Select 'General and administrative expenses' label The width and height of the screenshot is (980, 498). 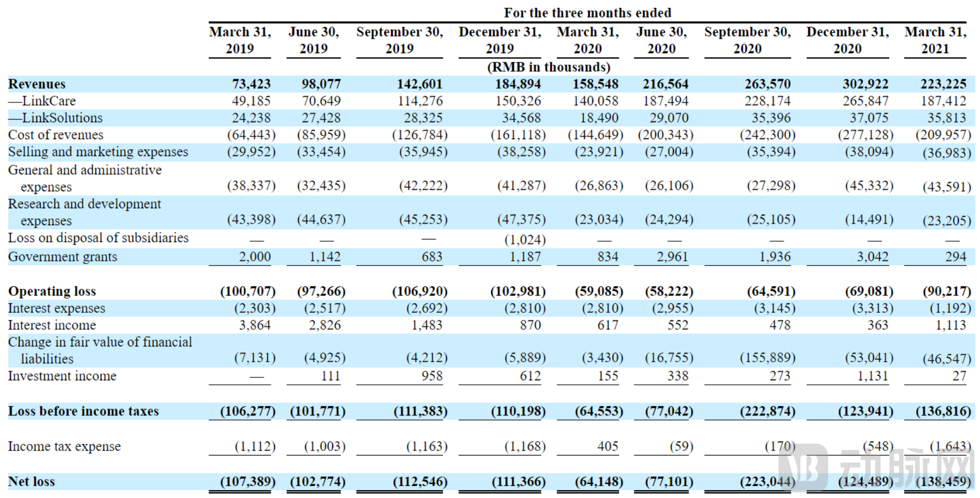click(85, 178)
